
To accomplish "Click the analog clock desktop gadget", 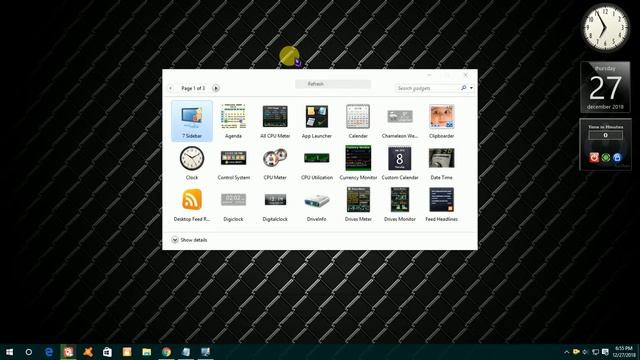I will pyautogui.click(x=605, y=28).
